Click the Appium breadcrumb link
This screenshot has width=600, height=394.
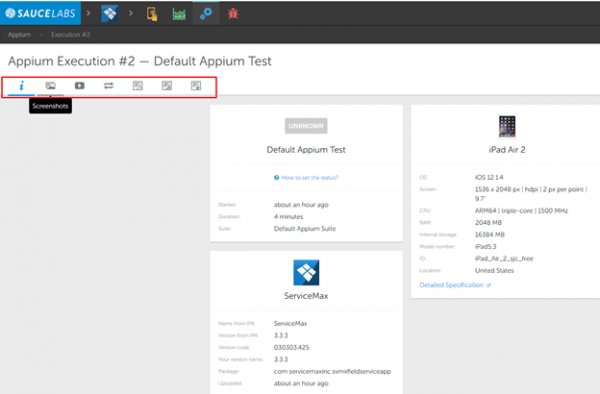click(x=20, y=34)
